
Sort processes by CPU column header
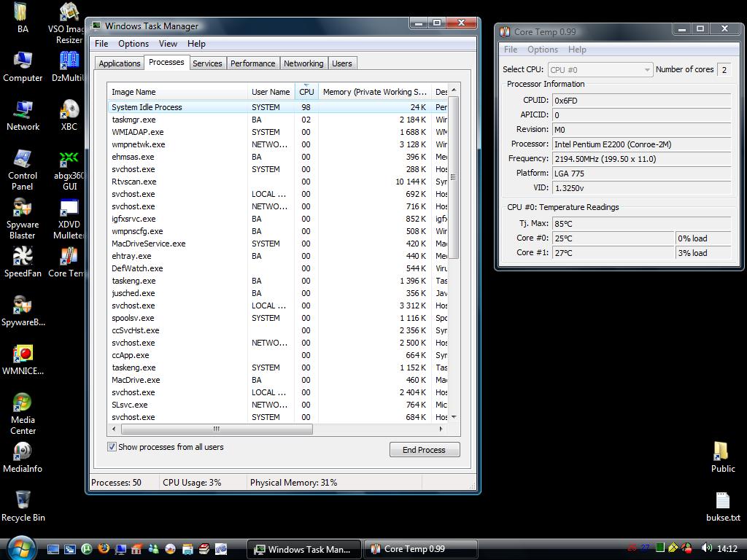[306, 92]
